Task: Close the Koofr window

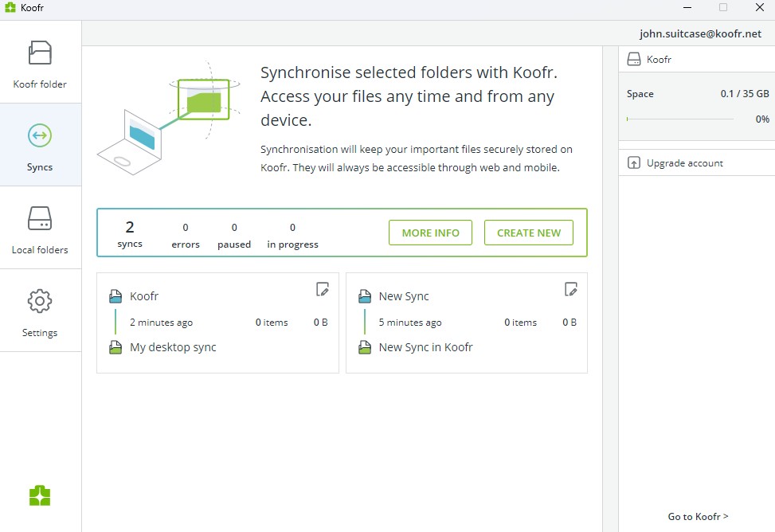Action: [760, 7]
